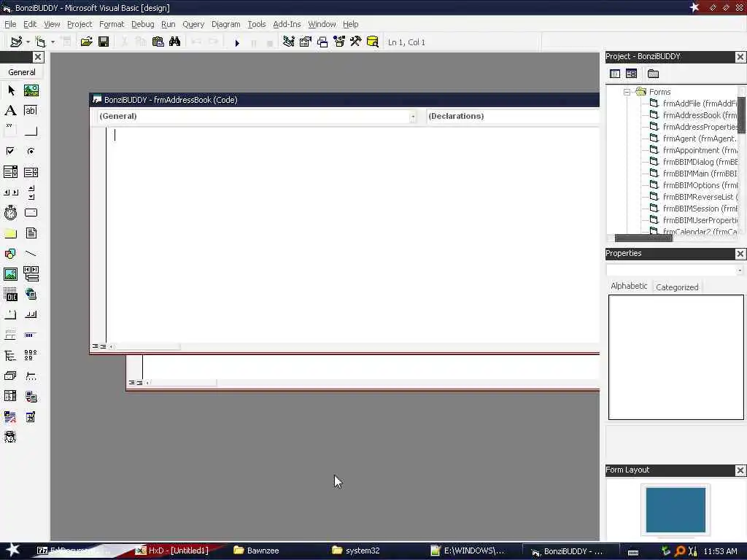
Task: Select the Label control tool
Action: click(10, 111)
